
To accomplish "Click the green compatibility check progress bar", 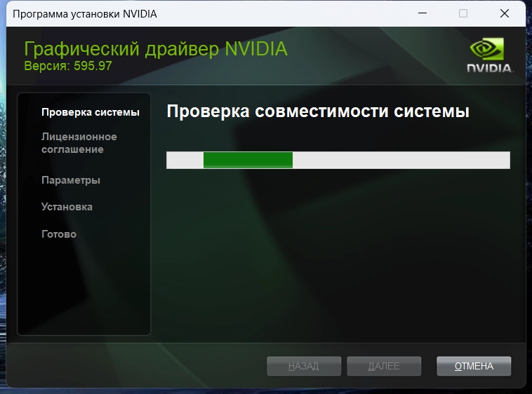I will tap(338, 160).
